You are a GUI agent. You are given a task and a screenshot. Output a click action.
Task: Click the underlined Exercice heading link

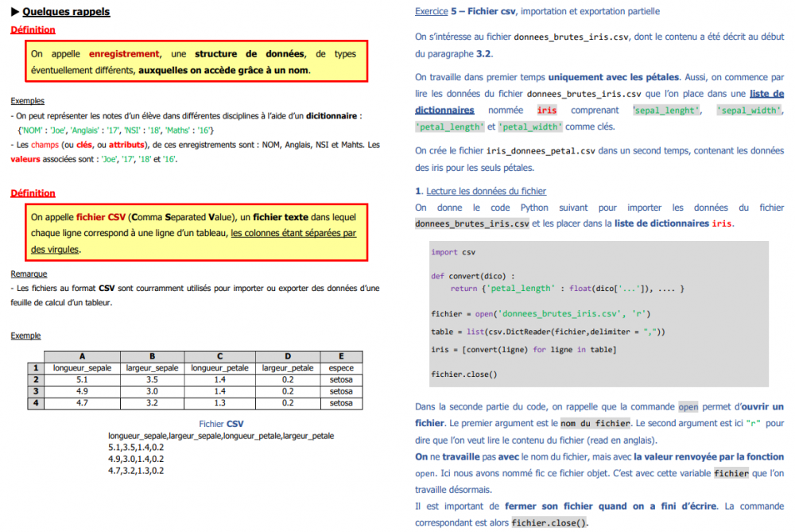coord(430,11)
